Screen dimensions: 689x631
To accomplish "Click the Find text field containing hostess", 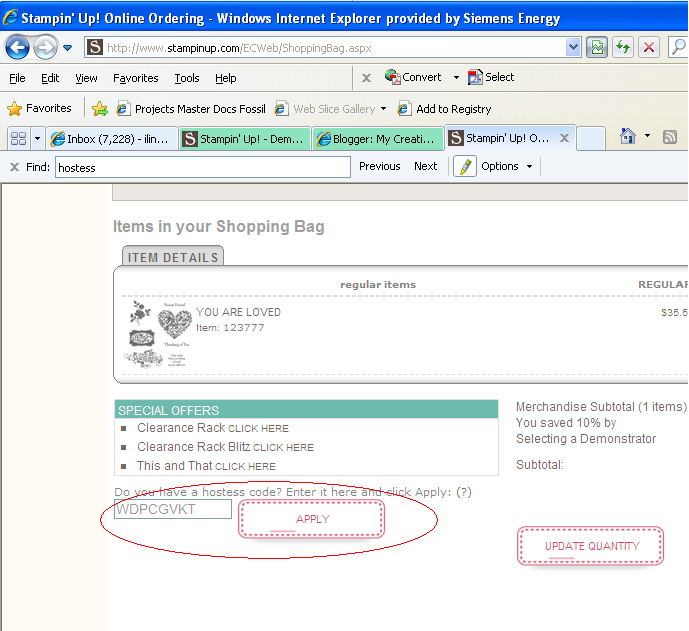I will [203, 167].
